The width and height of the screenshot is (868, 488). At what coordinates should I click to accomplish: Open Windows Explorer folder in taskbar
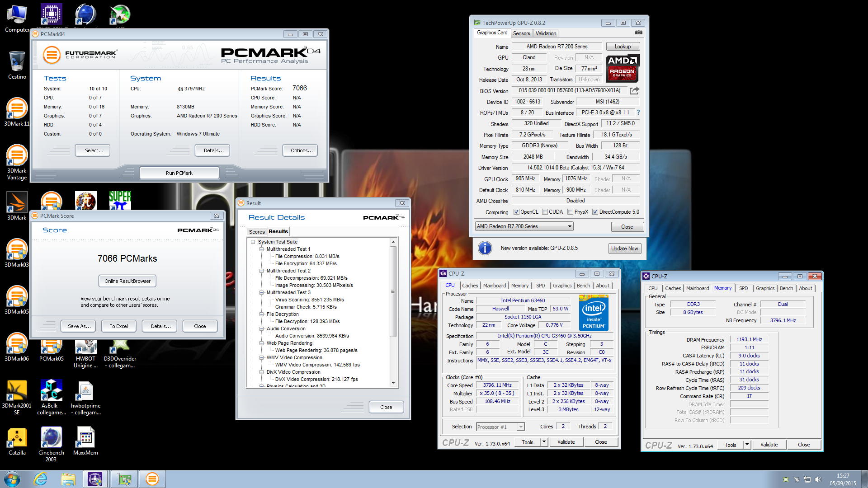(68, 479)
